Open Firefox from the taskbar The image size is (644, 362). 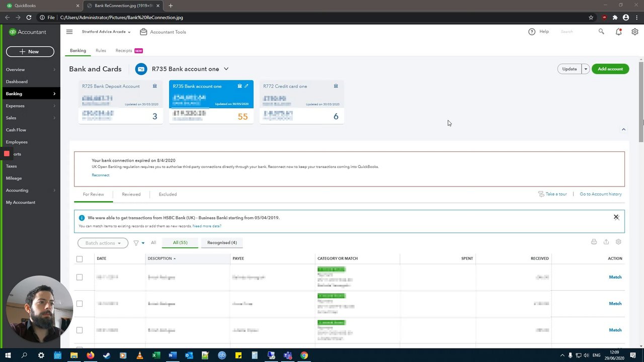pos(90,355)
